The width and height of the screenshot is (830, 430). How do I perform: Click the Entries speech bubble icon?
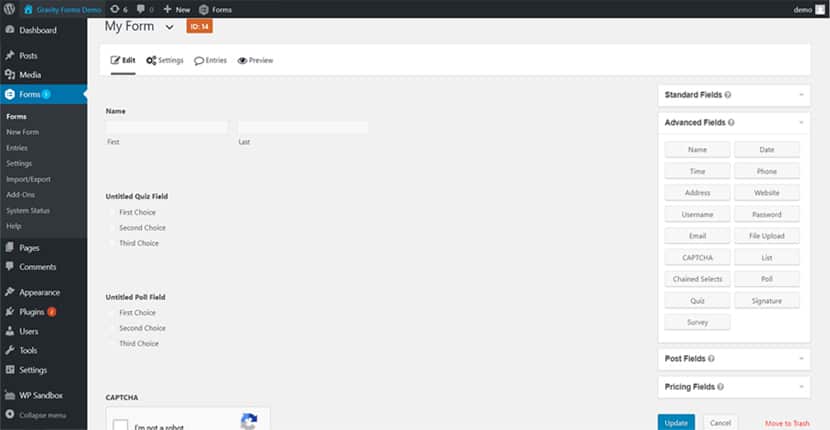click(199, 61)
